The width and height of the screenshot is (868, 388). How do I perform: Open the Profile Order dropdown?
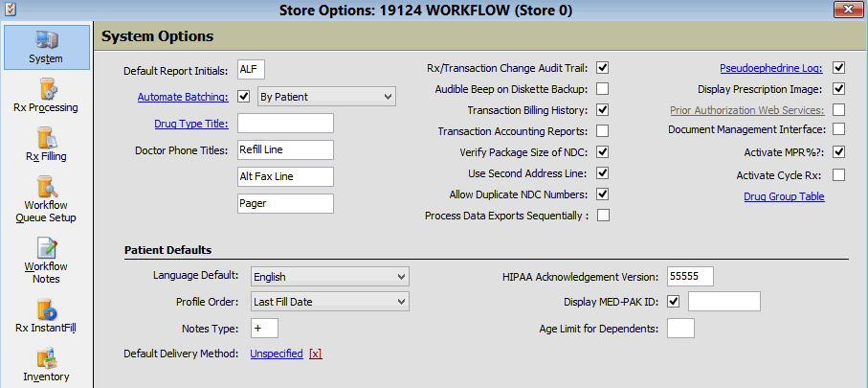[x=329, y=302]
